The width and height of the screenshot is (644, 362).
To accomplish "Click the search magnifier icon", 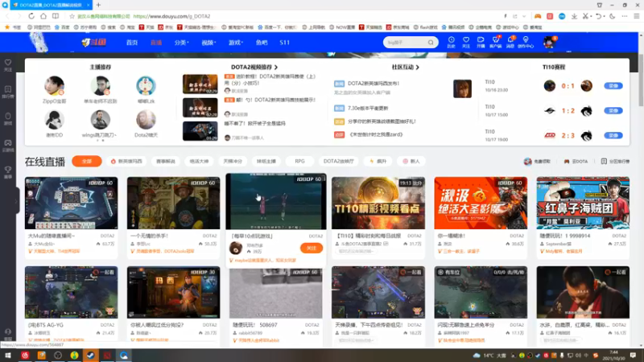I will point(431,43).
